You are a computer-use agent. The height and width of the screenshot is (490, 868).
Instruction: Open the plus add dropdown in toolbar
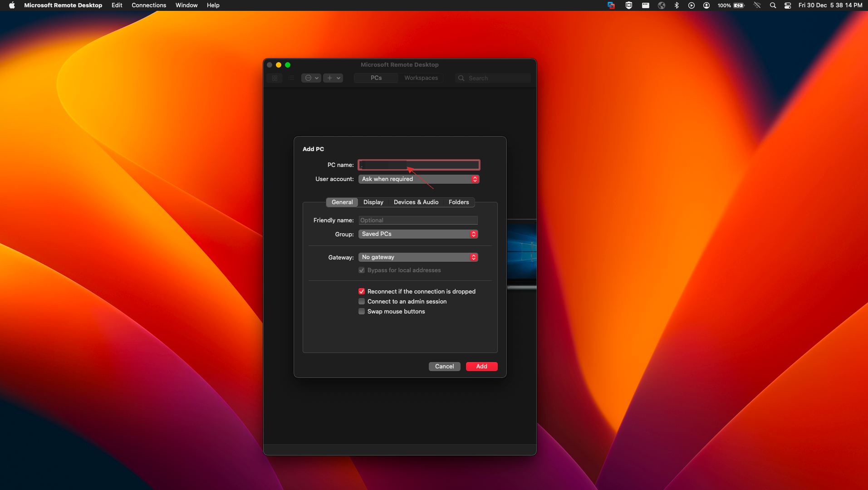click(x=333, y=78)
